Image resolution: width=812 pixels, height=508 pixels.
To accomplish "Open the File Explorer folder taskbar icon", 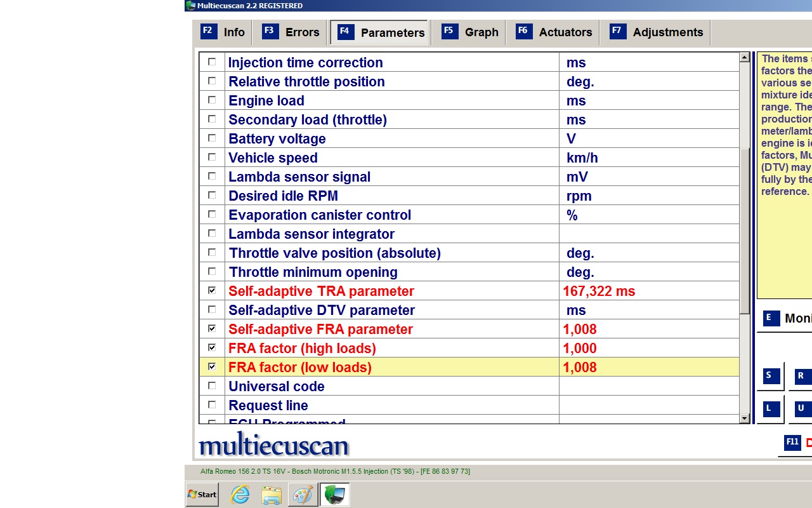I will pyautogui.click(x=272, y=495).
